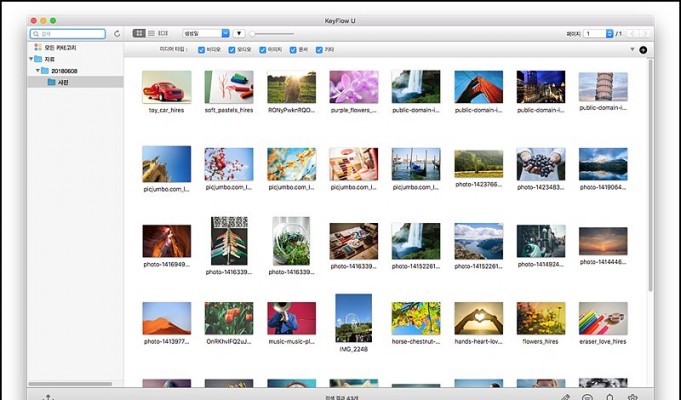Uncheck the fourth media type checkbox (document)
Viewport: 681px width, 400px height.
[x=293, y=50]
